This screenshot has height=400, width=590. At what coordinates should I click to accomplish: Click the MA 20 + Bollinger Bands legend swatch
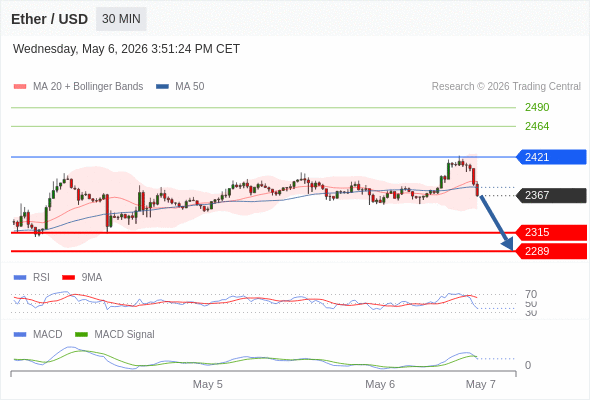click(x=20, y=87)
